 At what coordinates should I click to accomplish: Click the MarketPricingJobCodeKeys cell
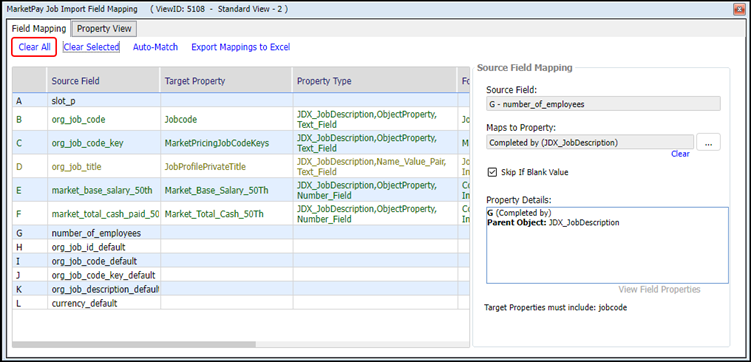(226, 143)
